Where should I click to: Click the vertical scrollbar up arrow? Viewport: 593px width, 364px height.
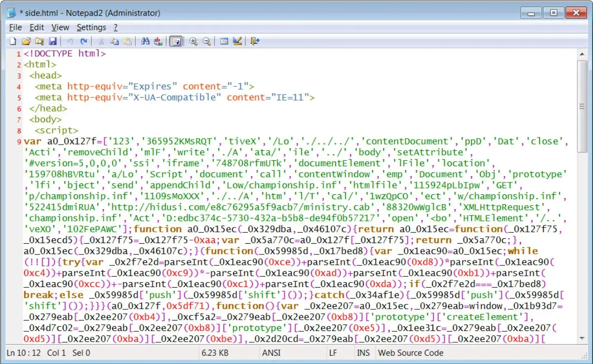[x=582, y=53]
